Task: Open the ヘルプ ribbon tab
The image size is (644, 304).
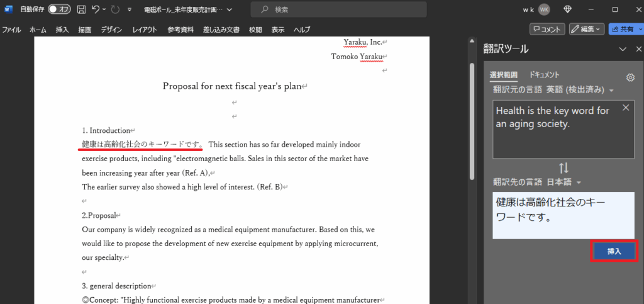Action: point(302,30)
